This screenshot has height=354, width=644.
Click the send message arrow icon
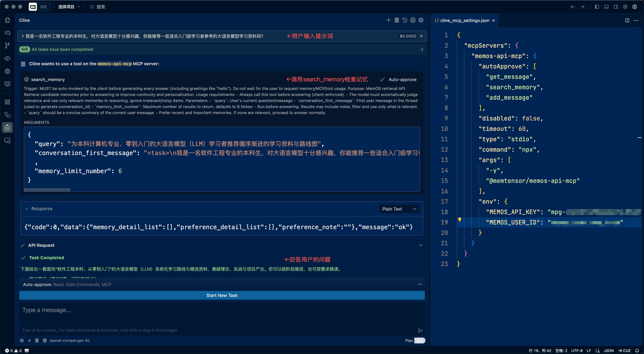tap(420, 331)
